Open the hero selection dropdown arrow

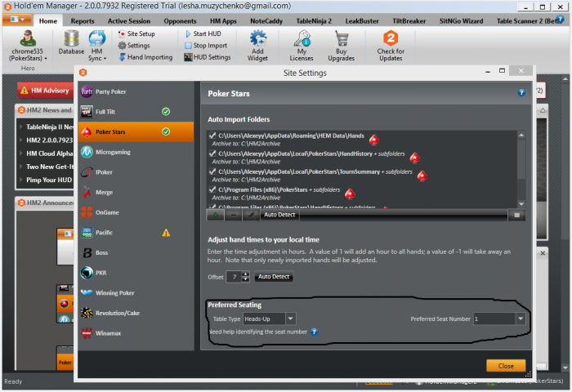tap(46, 58)
